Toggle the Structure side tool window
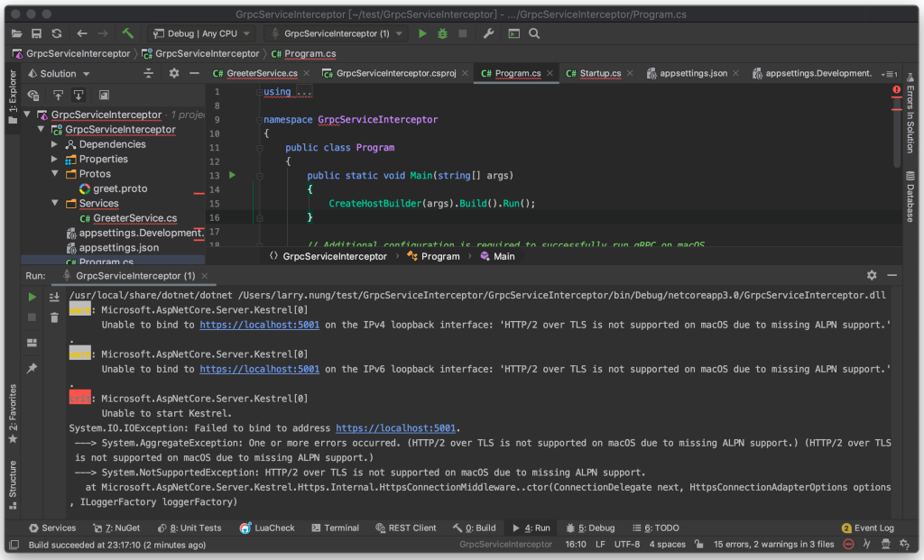 pos(13,484)
